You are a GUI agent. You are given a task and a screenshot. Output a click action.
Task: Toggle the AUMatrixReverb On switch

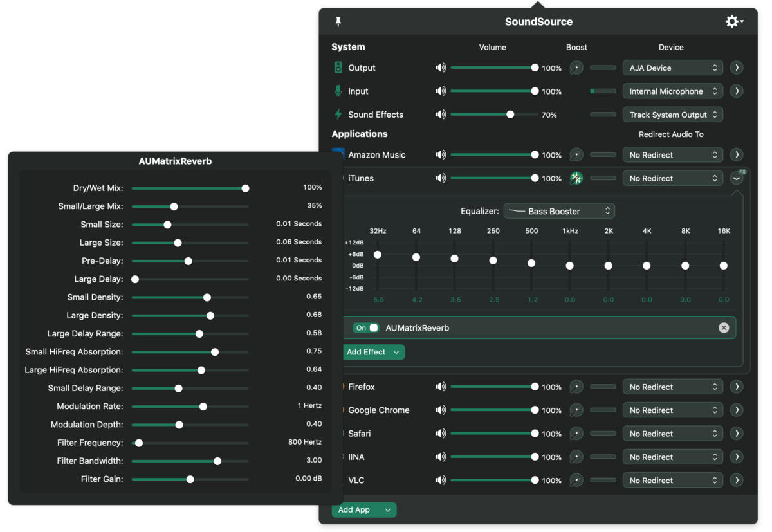[x=367, y=328]
